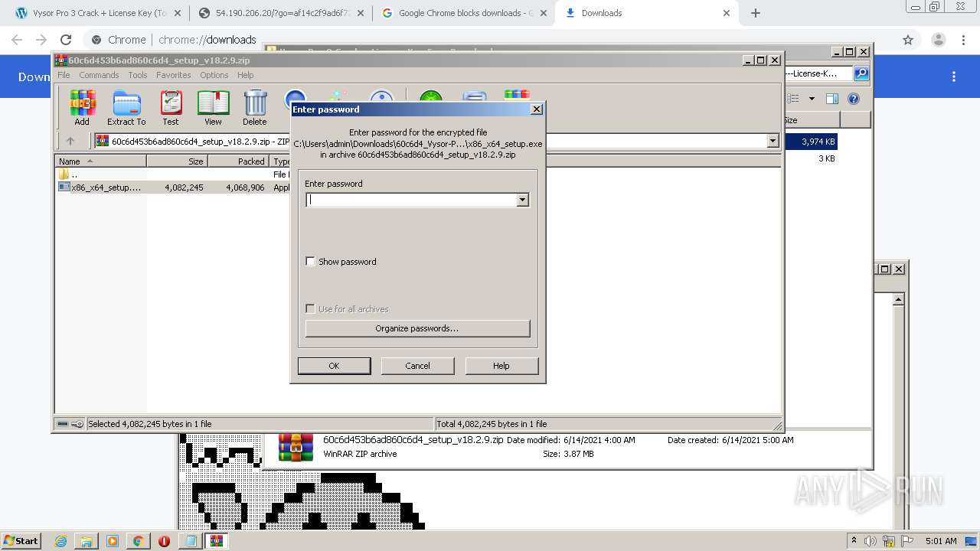
Task: Click the Chrome address bar
Action: (x=490, y=40)
